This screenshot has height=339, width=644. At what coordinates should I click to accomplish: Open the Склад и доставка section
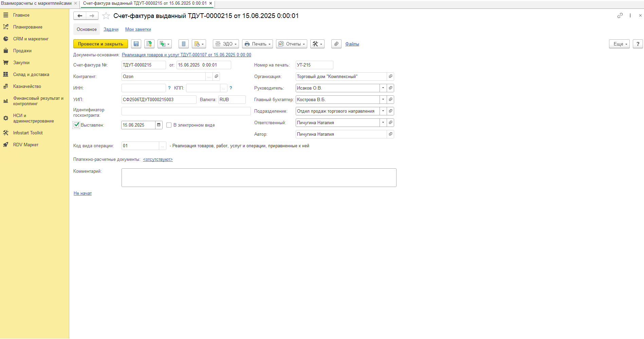click(31, 75)
